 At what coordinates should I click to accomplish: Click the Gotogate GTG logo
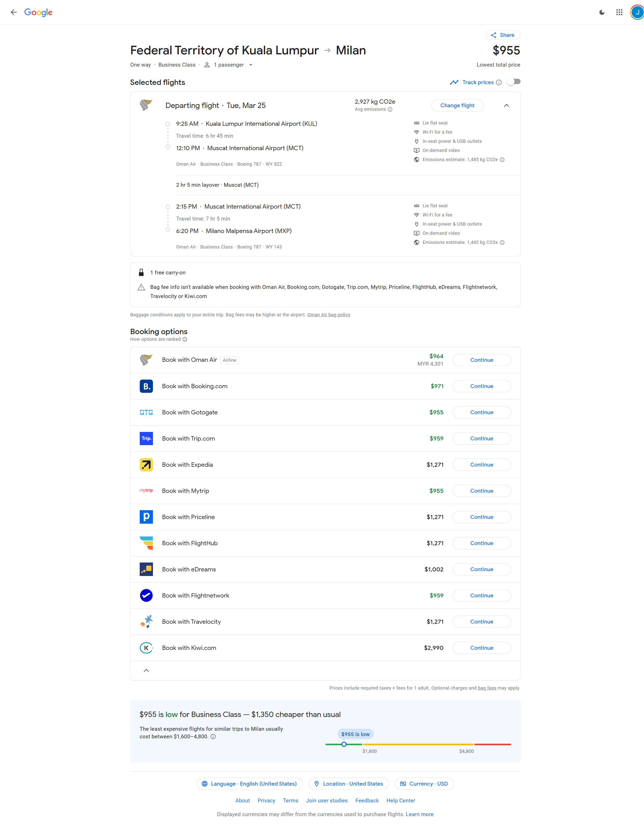[x=146, y=412]
